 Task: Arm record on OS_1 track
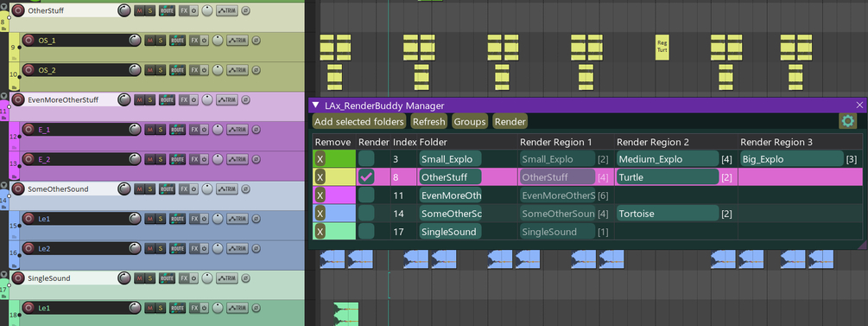(29, 41)
